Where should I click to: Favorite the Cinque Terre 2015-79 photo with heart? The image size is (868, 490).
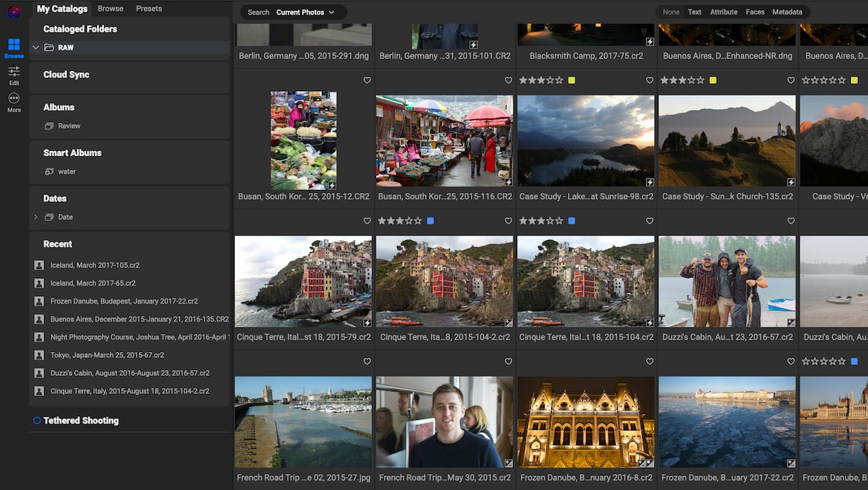(x=367, y=361)
